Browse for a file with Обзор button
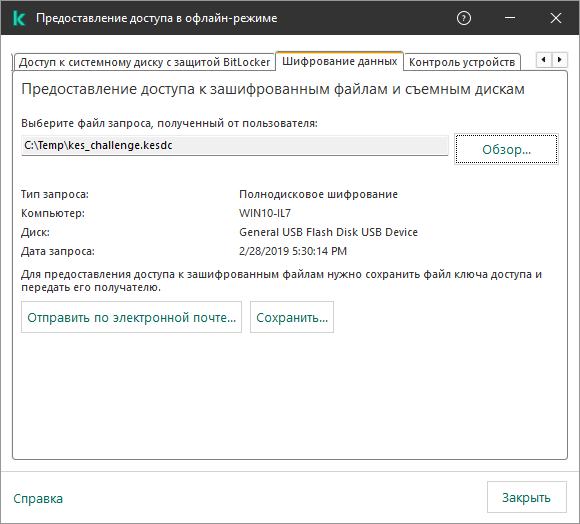The image size is (580, 524). [x=506, y=149]
